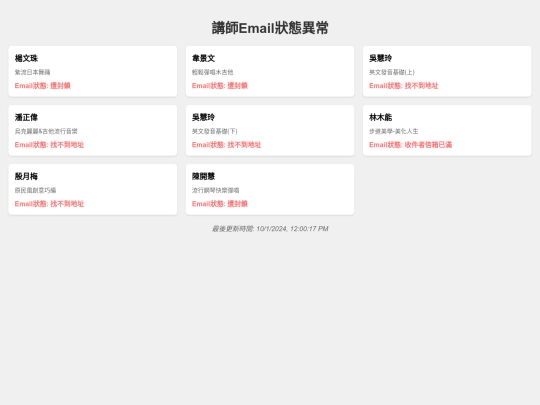Image resolution: width=540 pixels, height=405 pixels.
Task: Click the Email狀態 line under 英文發音基礎(上)
Action: click(x=404, y=85)
